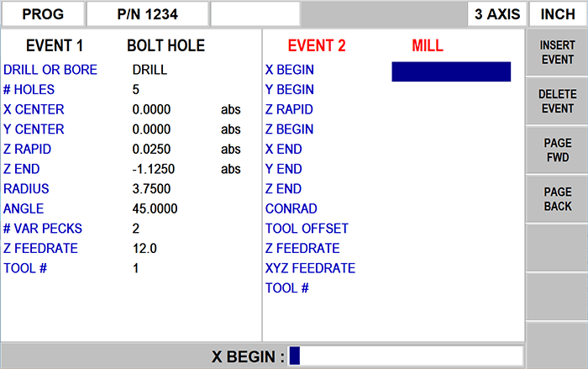
Task: Select the Y BEGIN field in Event 2
Action: [x=290, y=89]
